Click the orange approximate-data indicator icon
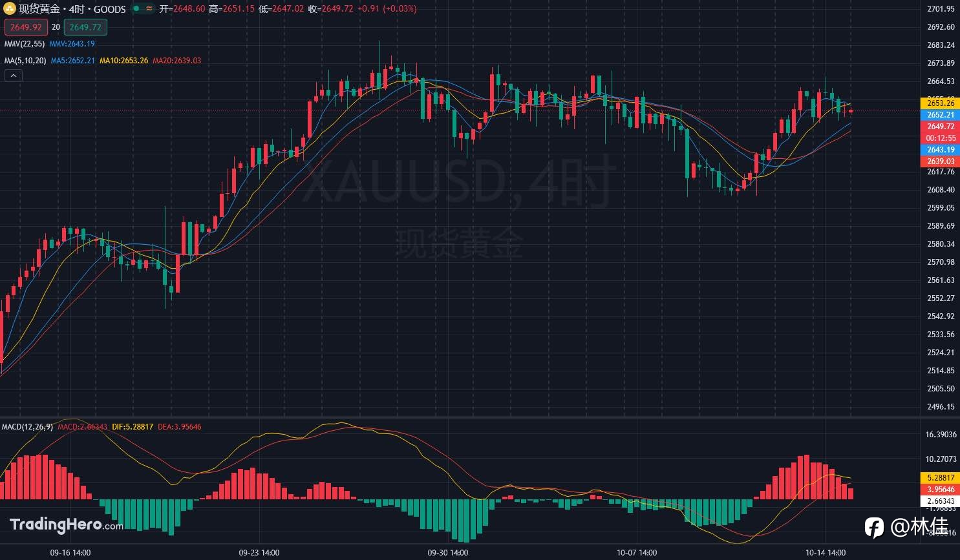Screen dimensions: 960x560 (149, 9)
